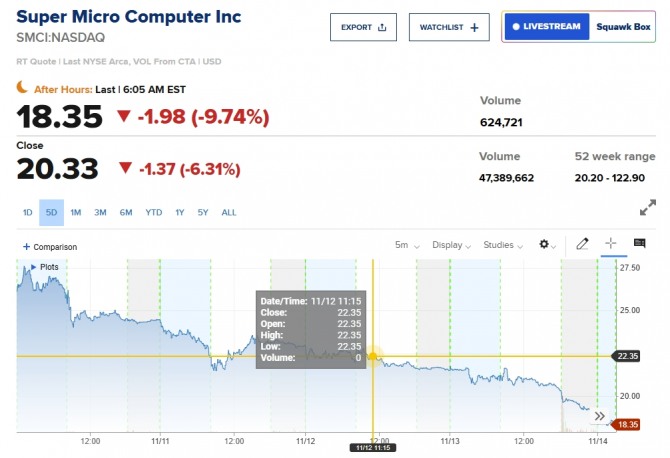Viewport: 670px width, 458px height.
Task: Add a Comparison symbol
Action: coord(50,246)
